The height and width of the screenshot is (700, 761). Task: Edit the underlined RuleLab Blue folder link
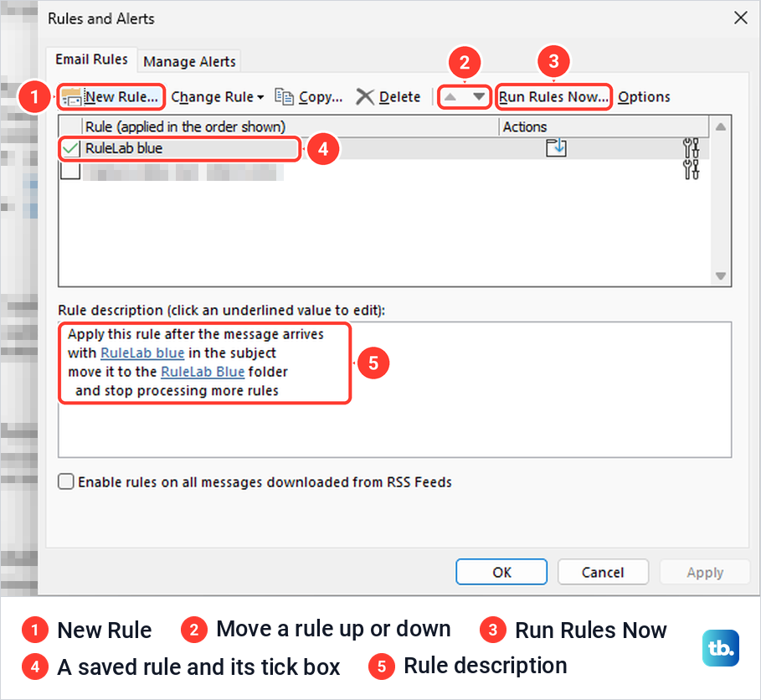[x=203, y=372]
